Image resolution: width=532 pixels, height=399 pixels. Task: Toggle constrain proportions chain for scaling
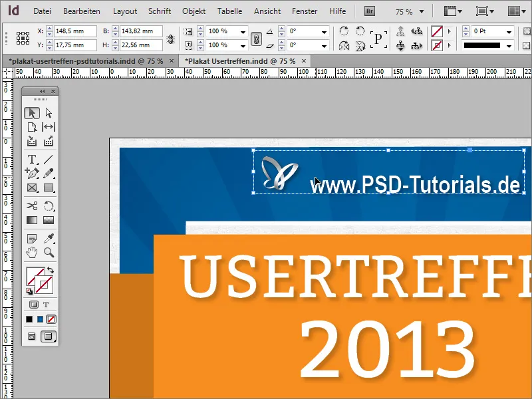(256, 39)
